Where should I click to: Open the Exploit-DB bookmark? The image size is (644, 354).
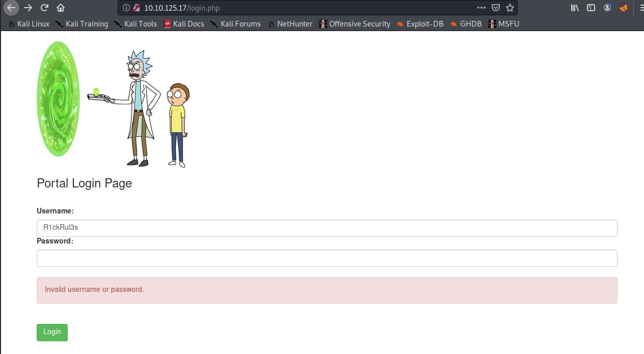pos(420,24)
